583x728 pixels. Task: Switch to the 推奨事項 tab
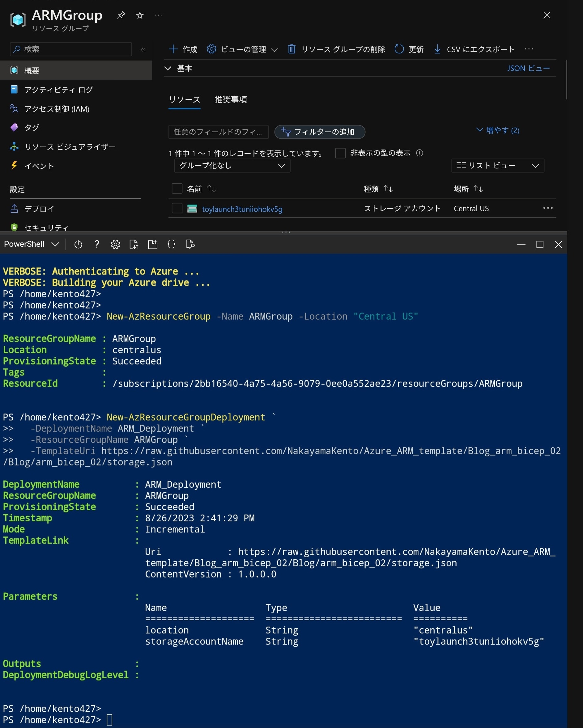(x=231, y=100)
